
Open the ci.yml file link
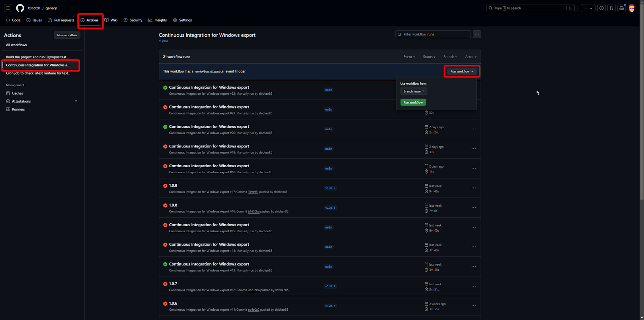point(163,41)
